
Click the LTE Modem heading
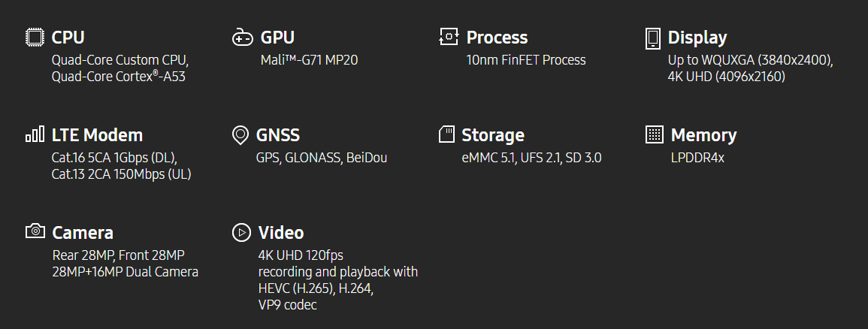point(98,135)
